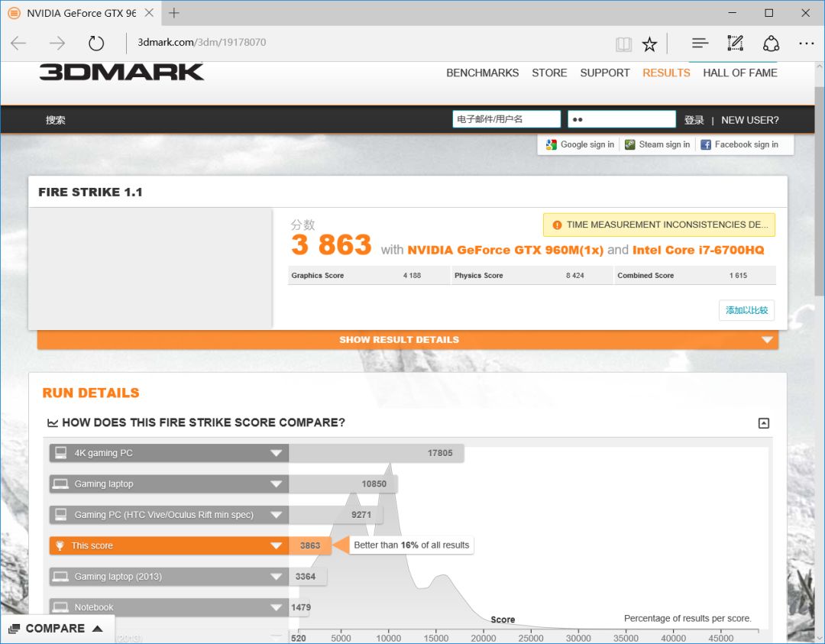Select the NVIDIA GeForce GTX browser tab

coord(82,13)
